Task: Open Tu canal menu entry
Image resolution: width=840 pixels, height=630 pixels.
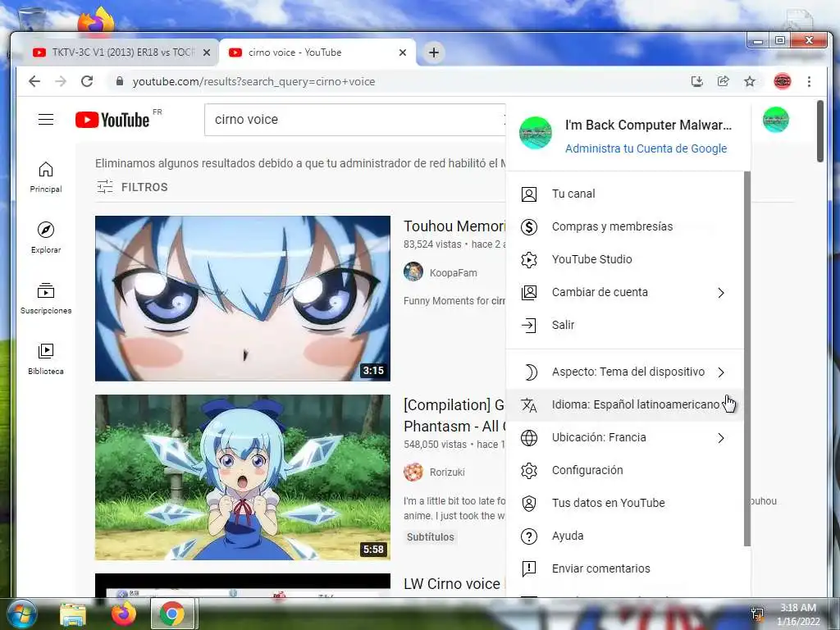Action: [x=625, y=194]
